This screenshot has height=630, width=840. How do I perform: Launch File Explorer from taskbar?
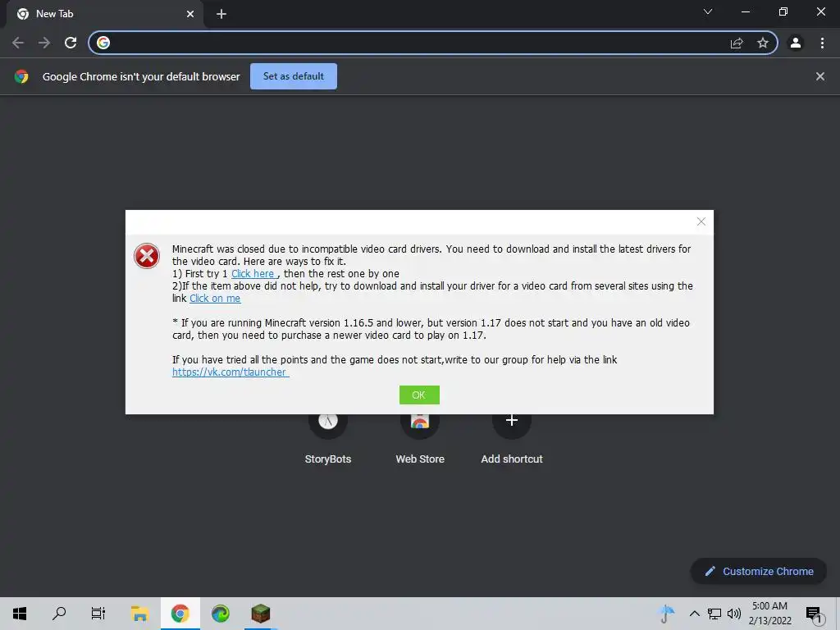coord(139,614)
